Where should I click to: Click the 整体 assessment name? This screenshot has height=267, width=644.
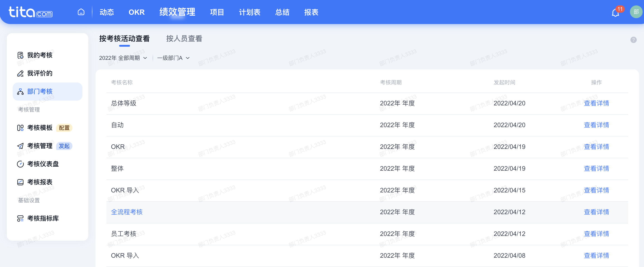(117, 168)
